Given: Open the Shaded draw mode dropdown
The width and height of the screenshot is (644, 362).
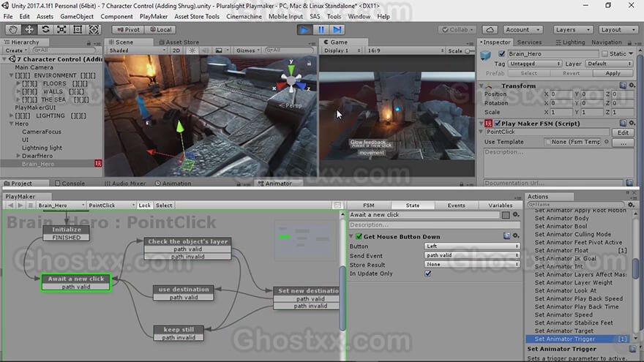Looking at the screenshot, I should (136, 50).
